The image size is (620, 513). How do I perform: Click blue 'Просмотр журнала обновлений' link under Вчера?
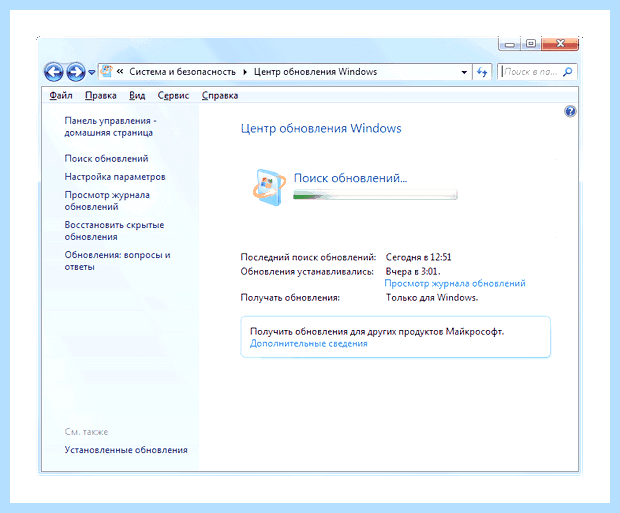pos(455,283)
